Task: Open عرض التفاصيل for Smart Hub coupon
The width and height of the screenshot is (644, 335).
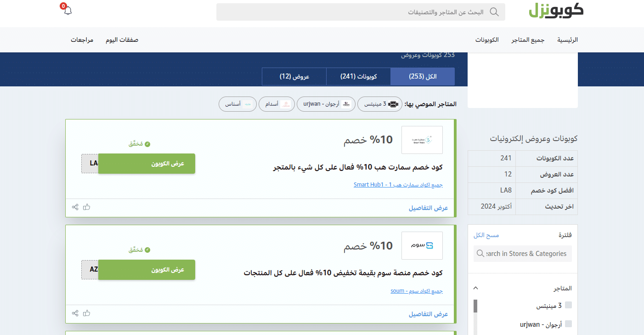Action: click(428, 208)
